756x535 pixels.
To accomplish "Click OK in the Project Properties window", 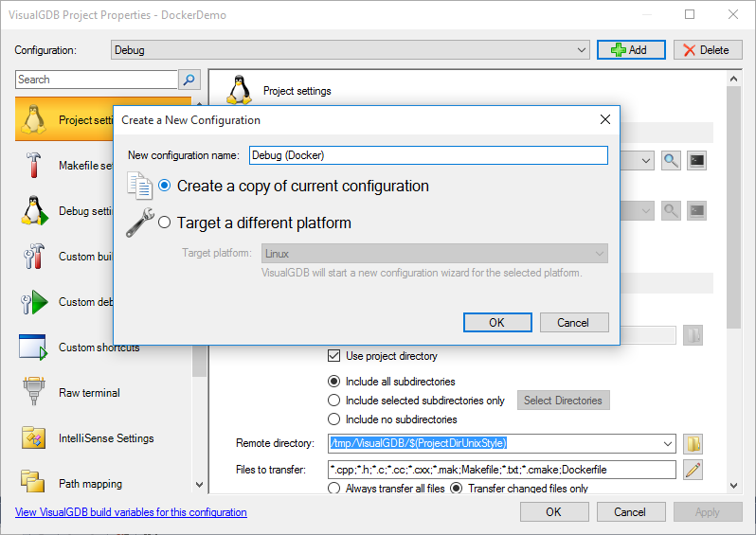I will (554, 512).
